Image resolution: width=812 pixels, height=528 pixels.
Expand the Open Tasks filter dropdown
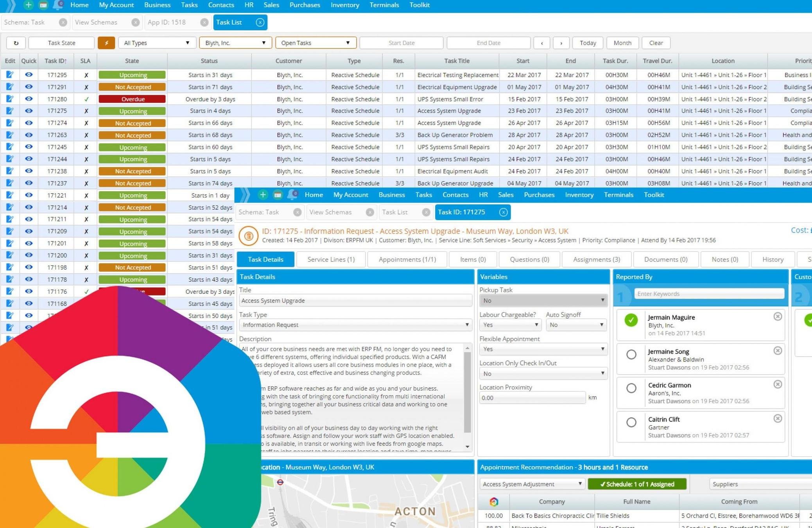[x=315, y=43]
